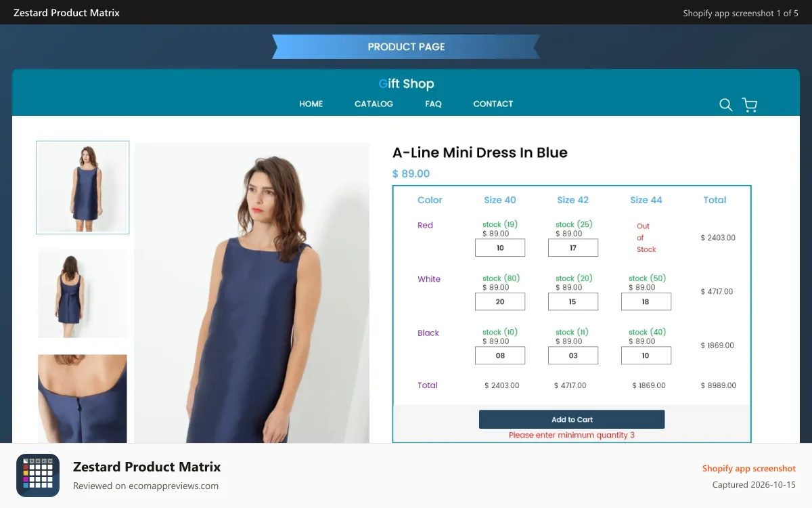Click the Reviewed on ecomappreviews.com text
This screenshot has height=508, width=812.
(145, 486)
